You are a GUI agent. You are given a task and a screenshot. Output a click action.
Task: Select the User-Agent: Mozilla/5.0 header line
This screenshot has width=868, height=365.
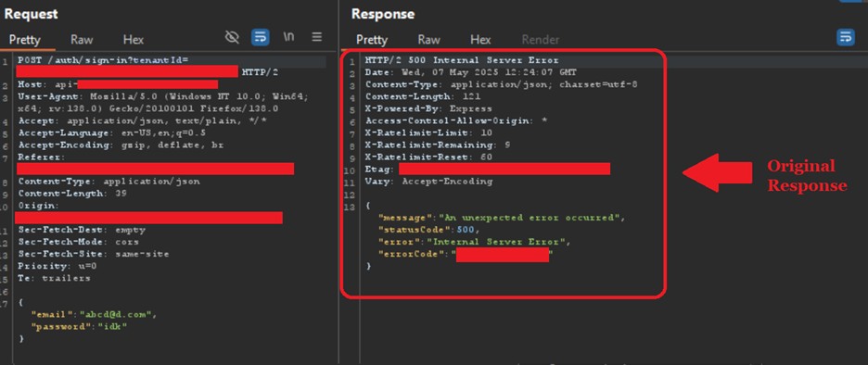tap(163, 96)
